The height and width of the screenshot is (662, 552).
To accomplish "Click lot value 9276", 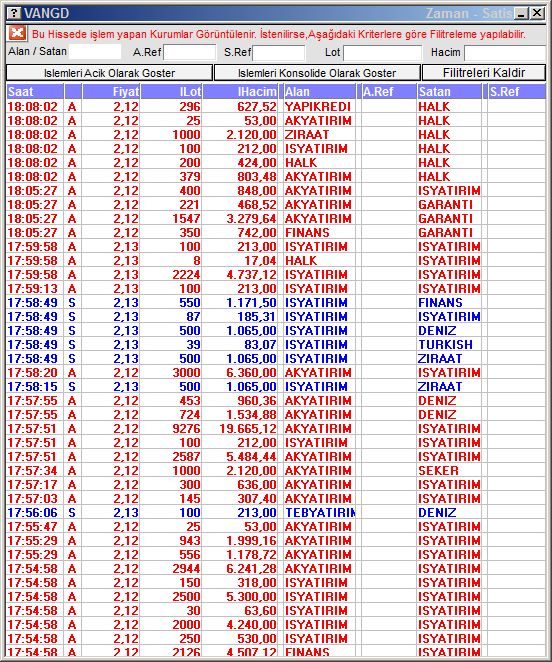I will point(171,429).
